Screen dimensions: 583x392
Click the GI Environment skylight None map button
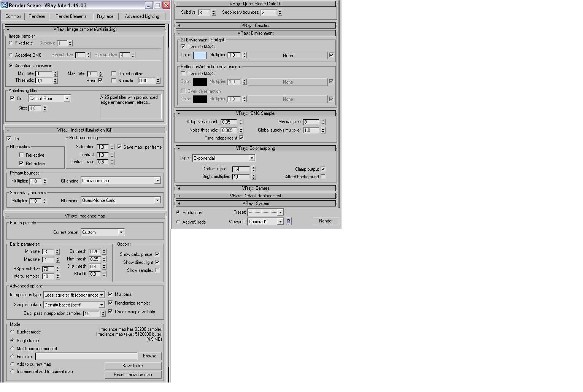(288, 56)
